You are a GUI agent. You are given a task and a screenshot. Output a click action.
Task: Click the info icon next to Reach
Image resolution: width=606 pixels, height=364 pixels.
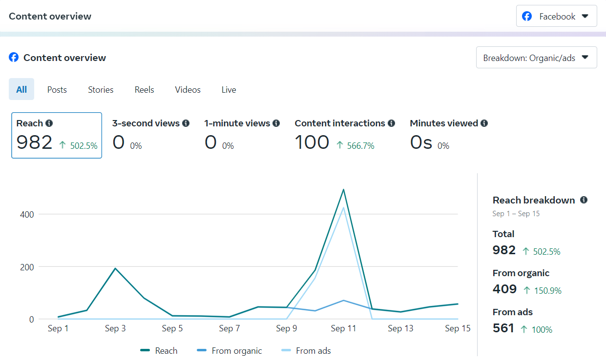pos(49,123)
